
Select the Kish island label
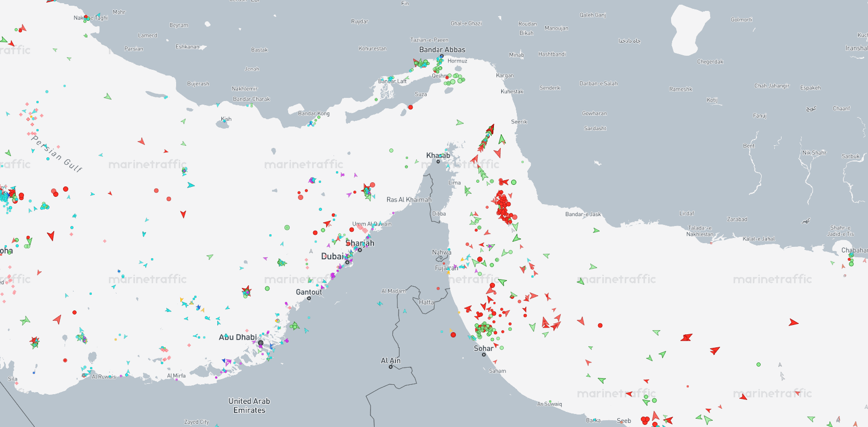tap(226, 119)
